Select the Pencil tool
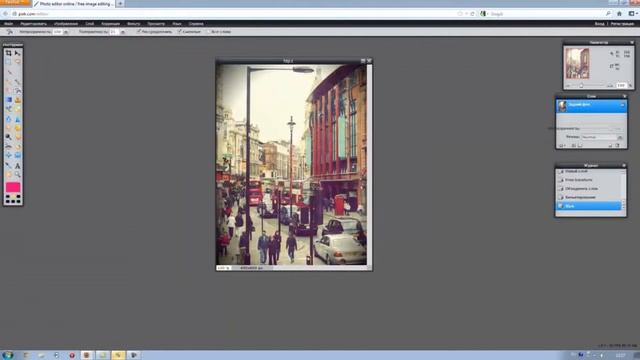 [9, 82]
